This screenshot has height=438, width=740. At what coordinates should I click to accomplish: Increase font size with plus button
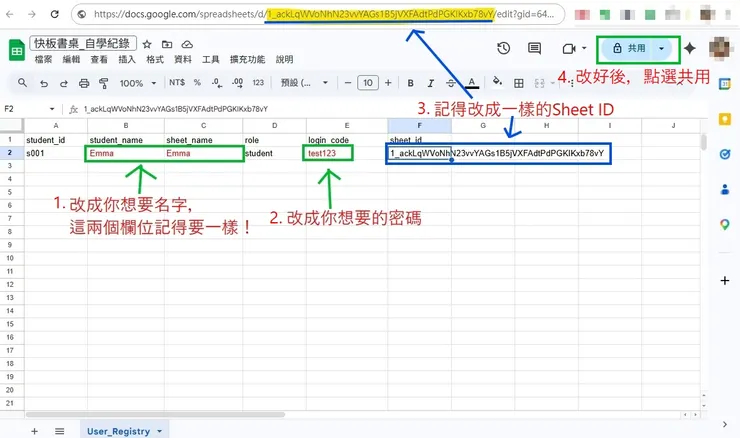click(388, 83)
